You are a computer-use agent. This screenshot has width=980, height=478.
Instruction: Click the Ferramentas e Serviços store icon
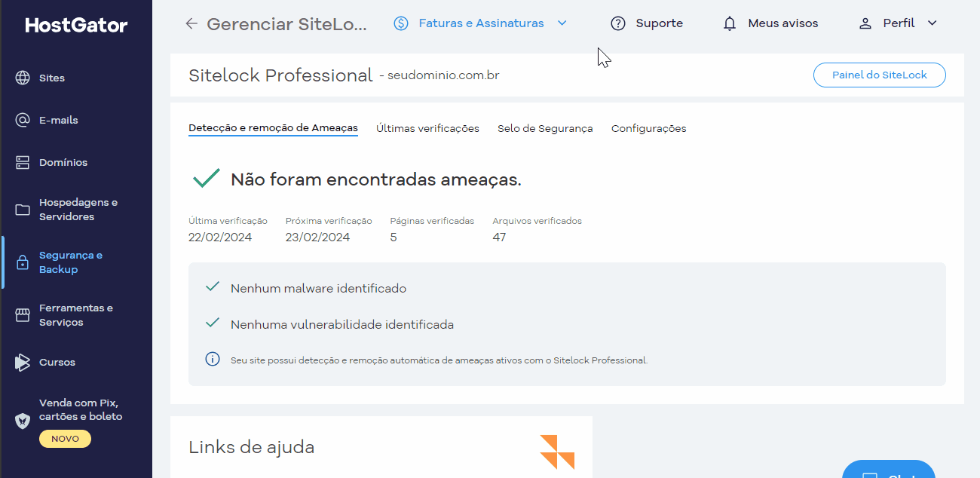click(x=23, y=315)
